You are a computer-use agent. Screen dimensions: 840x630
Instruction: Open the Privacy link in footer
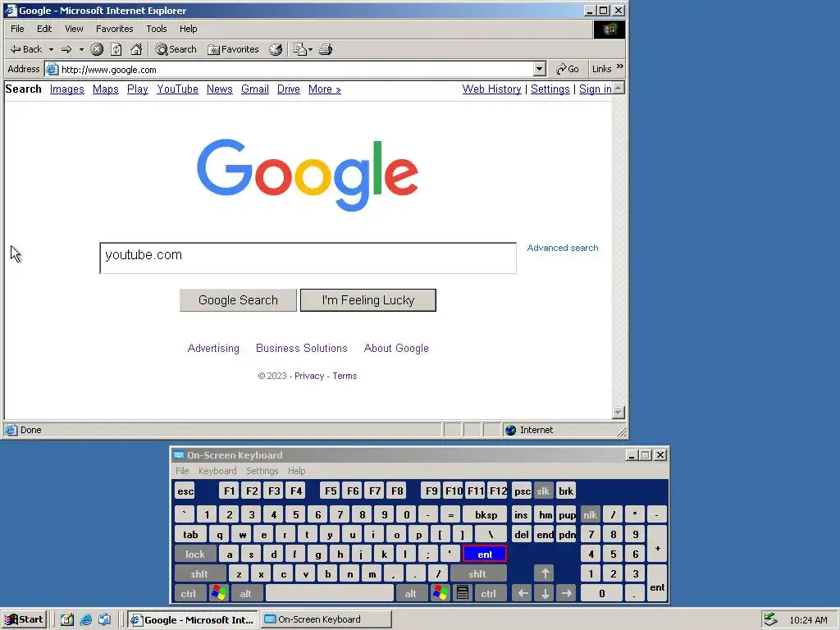pos(309,376)
